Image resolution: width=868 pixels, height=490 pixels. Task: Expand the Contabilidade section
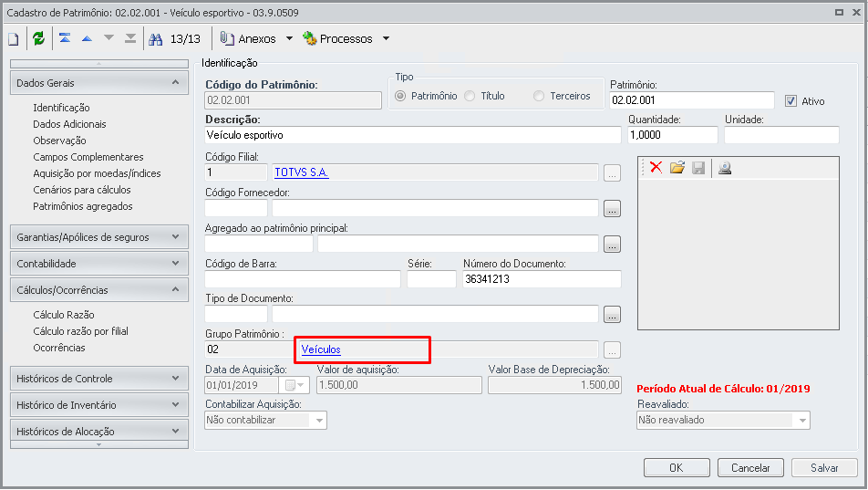[x=99, y=264]
